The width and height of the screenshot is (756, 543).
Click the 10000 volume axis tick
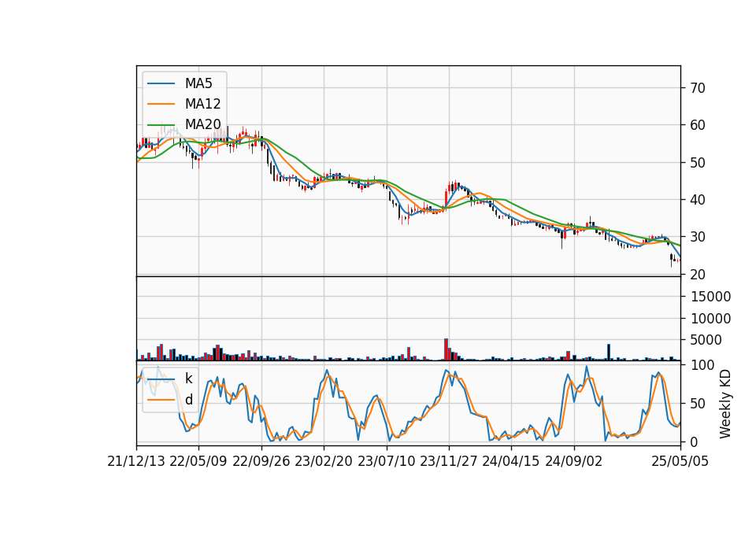click(x=710, y=319)
